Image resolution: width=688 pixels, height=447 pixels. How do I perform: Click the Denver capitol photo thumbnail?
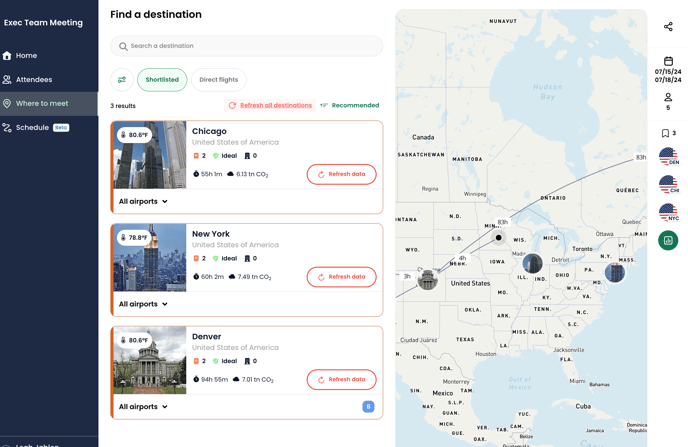150,360
